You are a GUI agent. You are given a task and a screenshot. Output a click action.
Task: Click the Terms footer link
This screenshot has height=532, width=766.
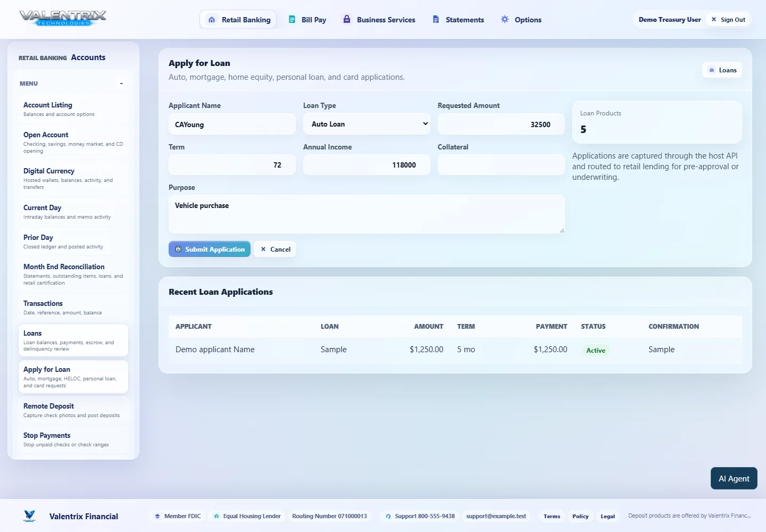pyautogui.click(x=552, y=516)
